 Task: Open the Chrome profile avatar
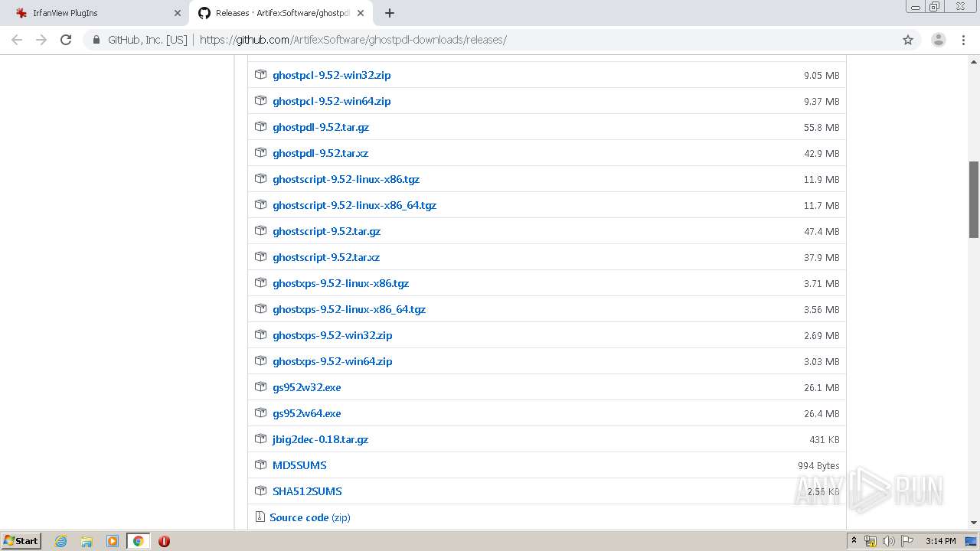pos(938,40)
